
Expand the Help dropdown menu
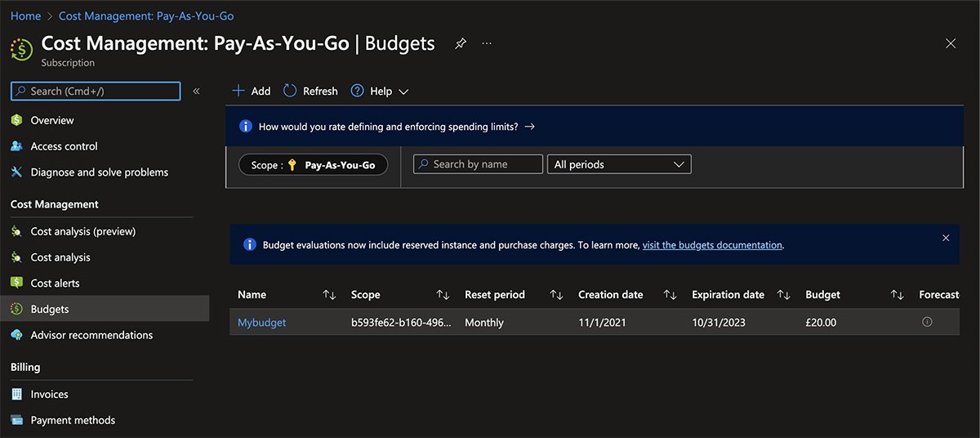tap(380, 91)
